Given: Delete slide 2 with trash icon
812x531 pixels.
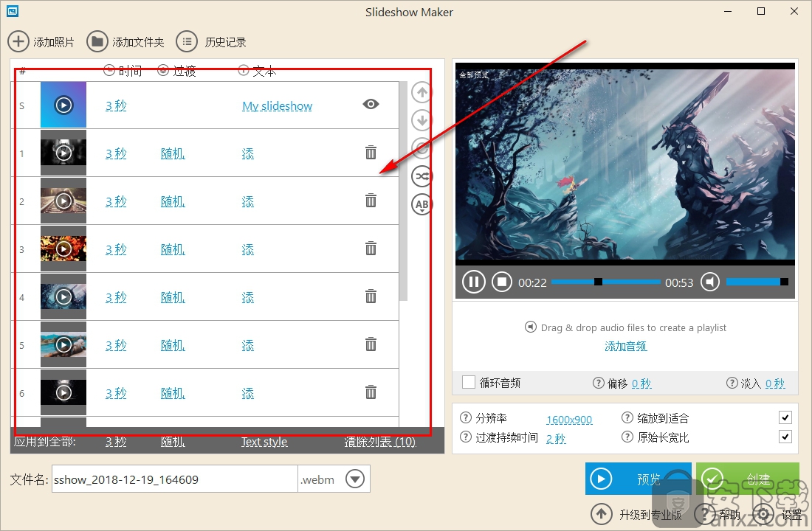Looking at the screenshot, I should 371,200.
